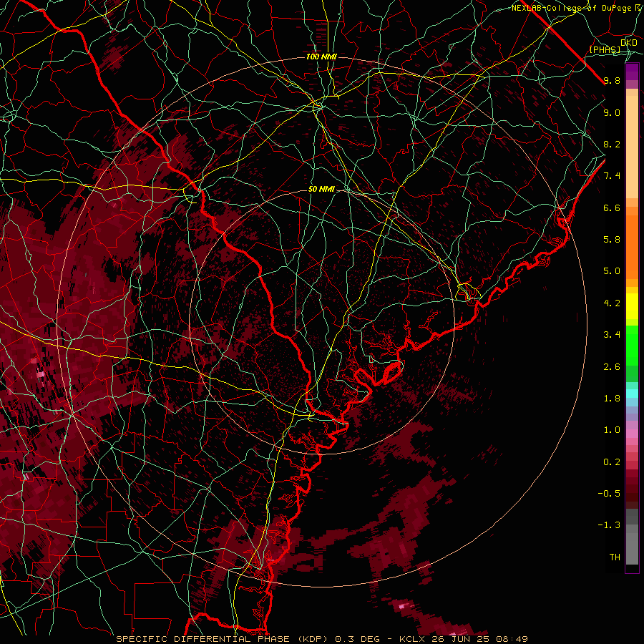Click the pink segment of the color bar
644x644 pixels.
click(x=632, y=434)
